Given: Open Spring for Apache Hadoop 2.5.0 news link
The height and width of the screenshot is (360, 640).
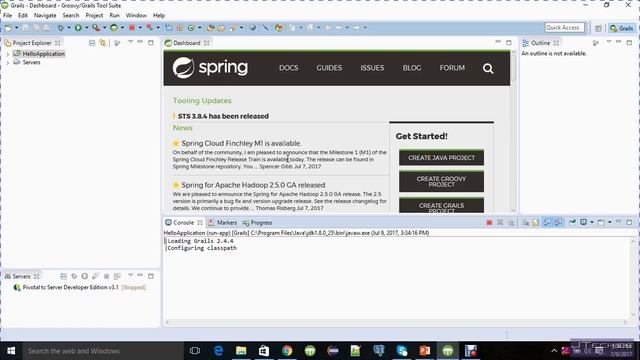Looking at the screenshot, I should click(x=253, y=185).
